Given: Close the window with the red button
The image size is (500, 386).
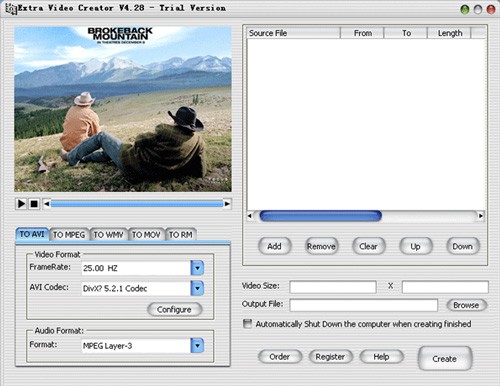Looking at the screenshot, I should pos(491,9).
